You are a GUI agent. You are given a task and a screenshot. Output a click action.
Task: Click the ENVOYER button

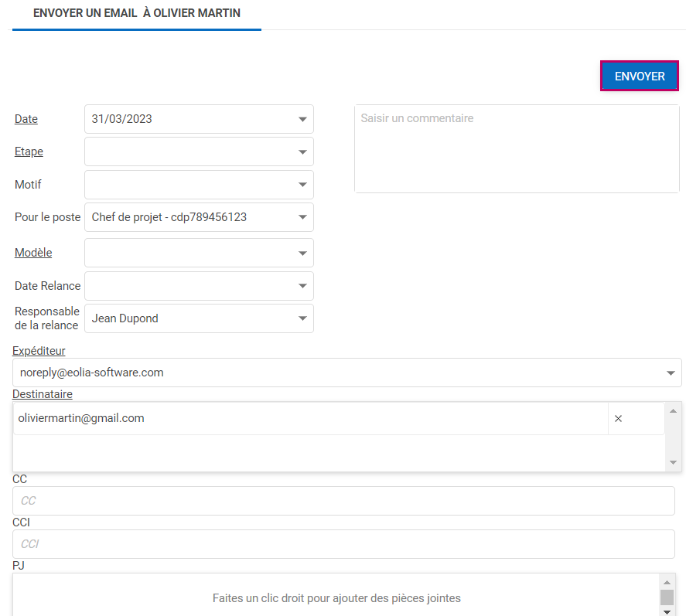coord(639,77)
